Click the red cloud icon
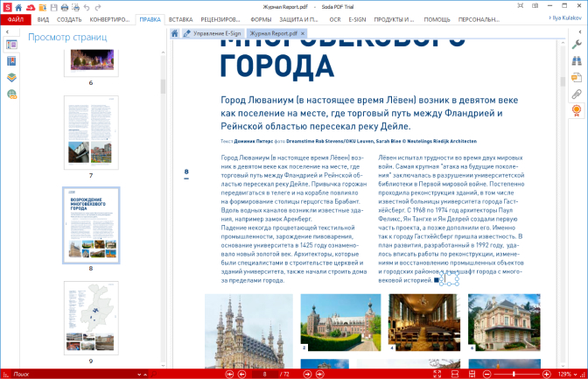588x379 pixels. (x=31, y=7)
